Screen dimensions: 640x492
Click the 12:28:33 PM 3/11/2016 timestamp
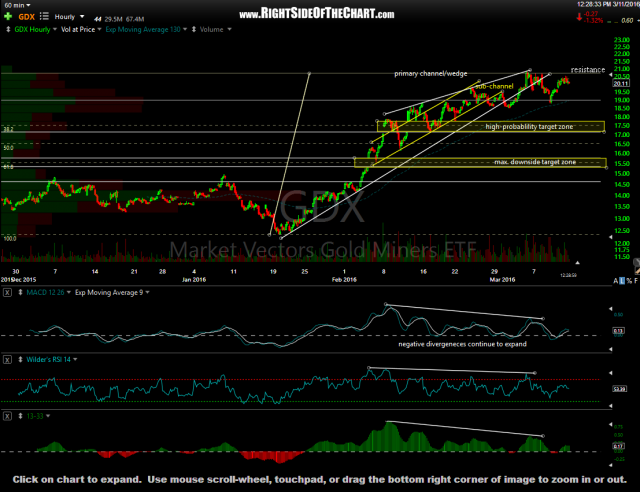tap(608, 4)
